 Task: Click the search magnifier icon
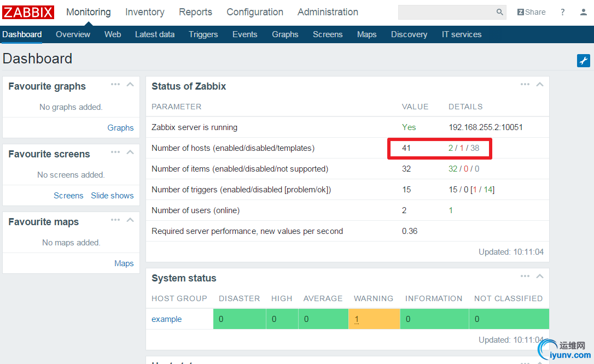tap(499, 12)
